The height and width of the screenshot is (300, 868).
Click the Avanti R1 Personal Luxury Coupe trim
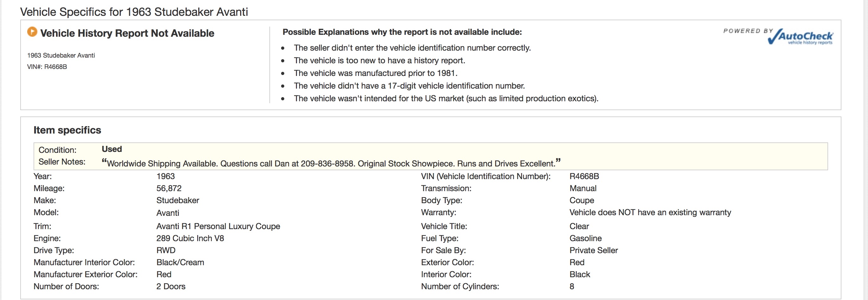[x=218, y=226]
